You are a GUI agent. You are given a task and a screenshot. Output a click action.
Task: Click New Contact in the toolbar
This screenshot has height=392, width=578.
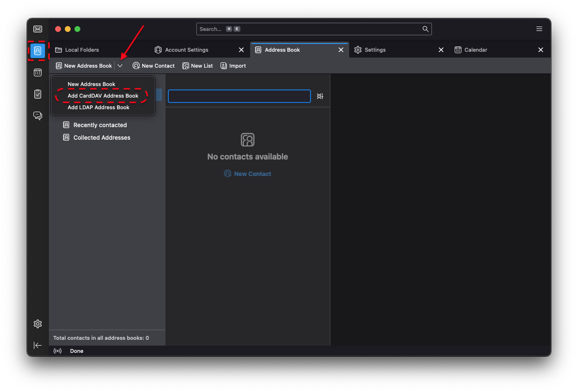[x=154, y=65]
